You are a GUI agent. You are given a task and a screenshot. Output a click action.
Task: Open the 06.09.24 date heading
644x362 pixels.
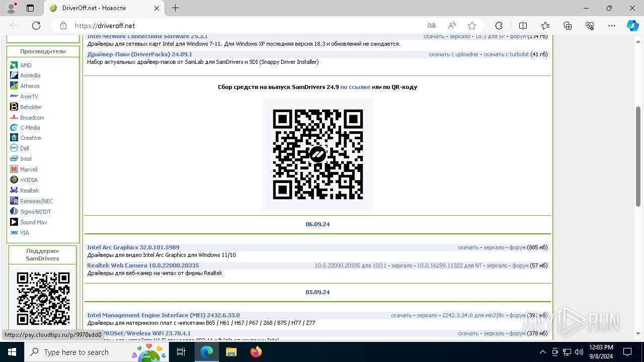pos(317,224)
